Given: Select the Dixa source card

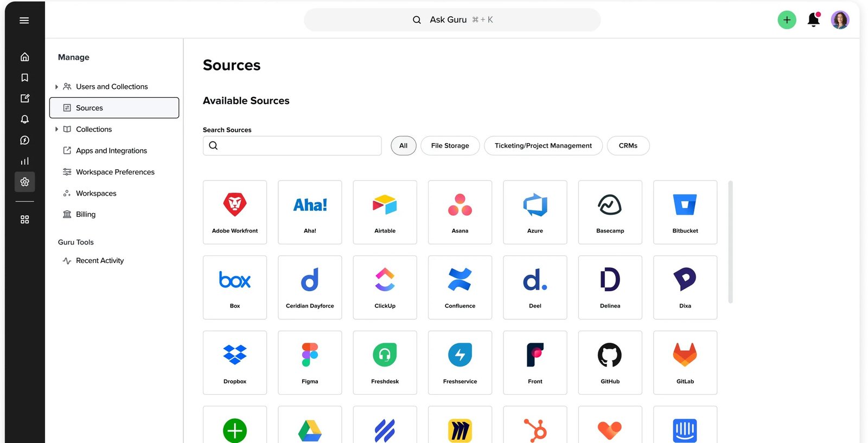Looking at the screenshot, I should coord(685,287).
